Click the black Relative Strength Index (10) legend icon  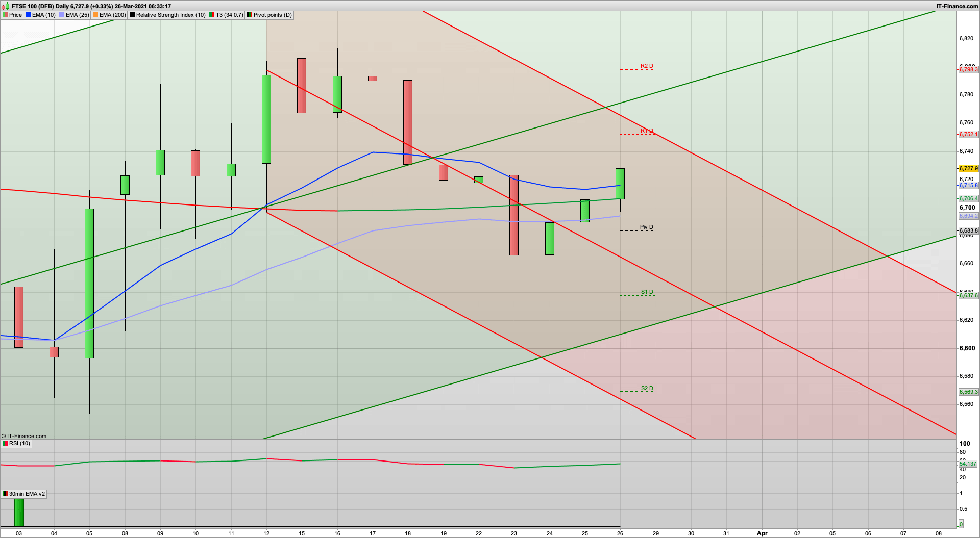coord(132,15)
